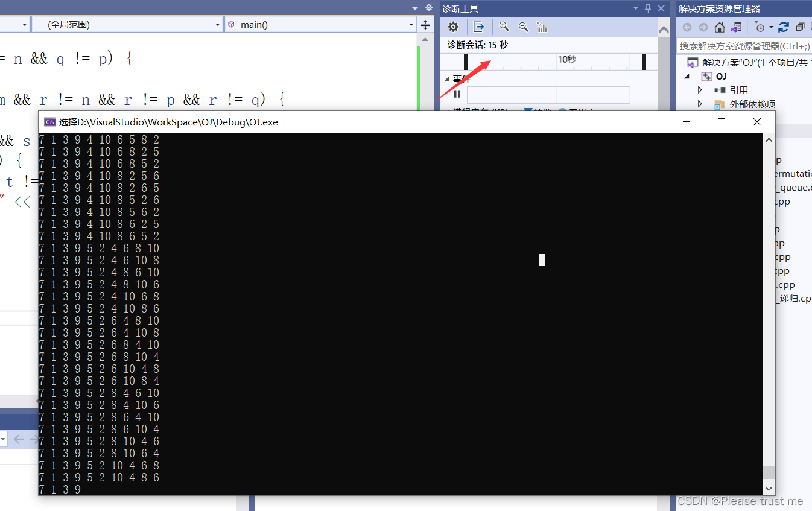The width and height of the screenshot is (812, 511).
Task: Sync with active document in Solution Explorer
Action: (784, 27)
